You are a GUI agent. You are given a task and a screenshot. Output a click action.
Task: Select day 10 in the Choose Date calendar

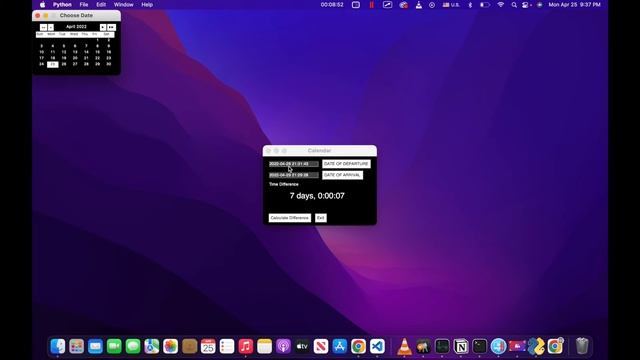(x=41, y=52)
